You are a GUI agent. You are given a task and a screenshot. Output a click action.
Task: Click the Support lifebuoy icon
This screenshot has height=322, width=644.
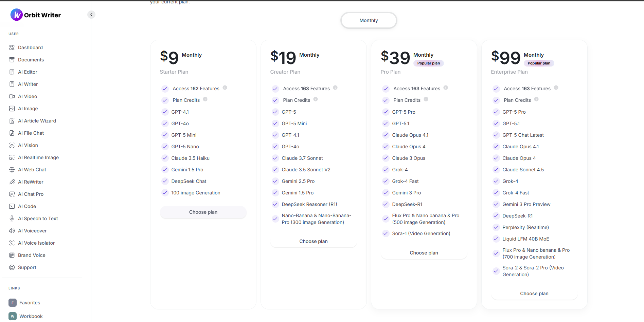12,267
